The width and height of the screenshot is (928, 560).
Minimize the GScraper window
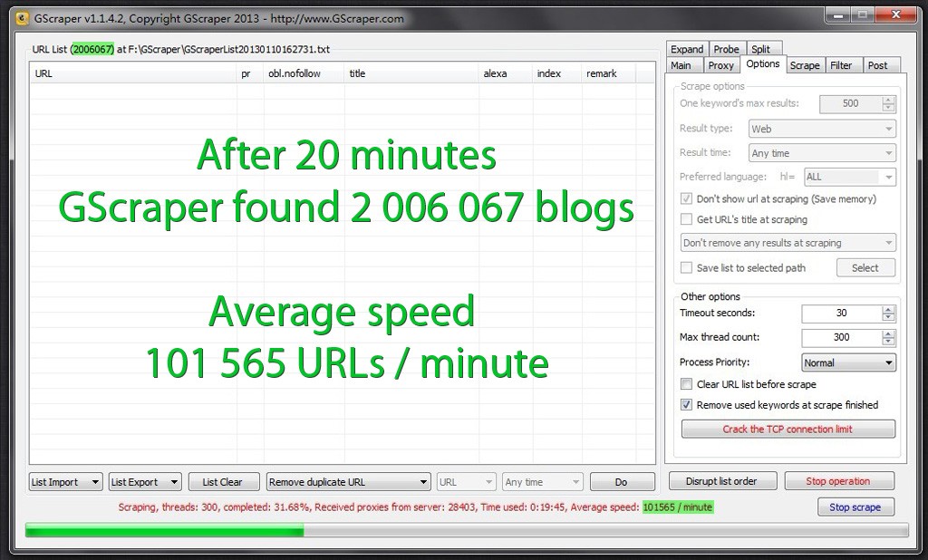tap(838, 14)
